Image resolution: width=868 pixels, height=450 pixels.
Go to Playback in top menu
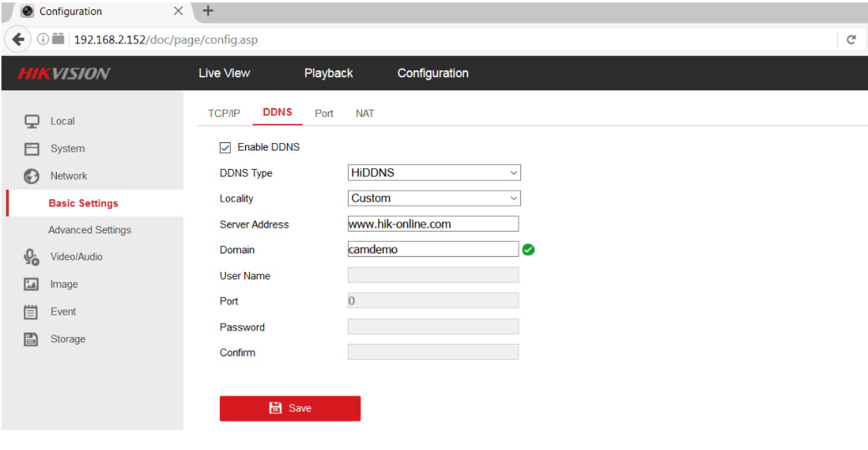click(x=328, y=74)
